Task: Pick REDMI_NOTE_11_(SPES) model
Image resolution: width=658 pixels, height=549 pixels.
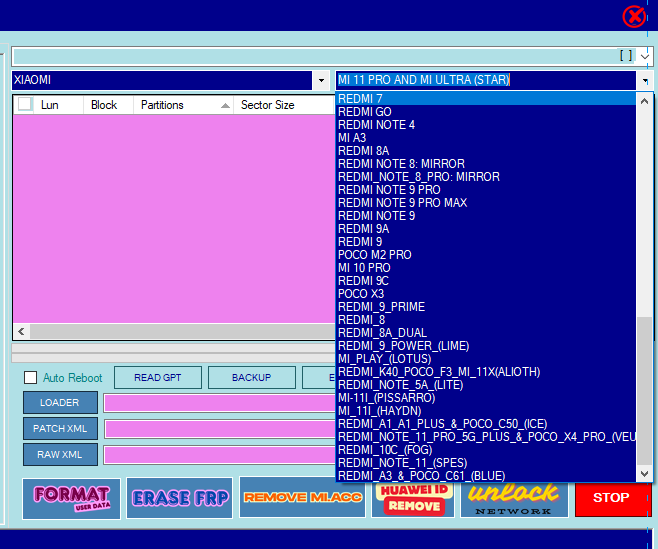Action: point(486,463)
